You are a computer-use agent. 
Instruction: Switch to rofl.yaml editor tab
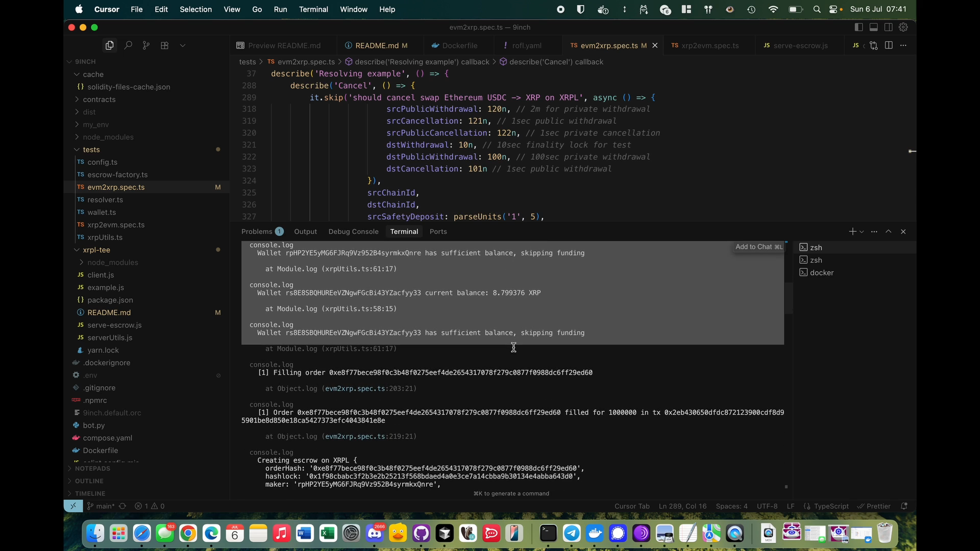pyautogui.click(x=527, y=45)
